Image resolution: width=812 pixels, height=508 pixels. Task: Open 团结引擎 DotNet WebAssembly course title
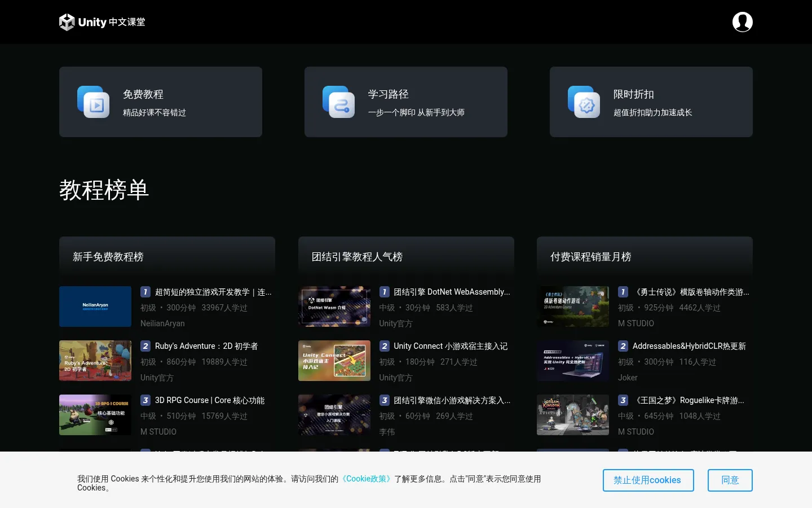[452, 292]
